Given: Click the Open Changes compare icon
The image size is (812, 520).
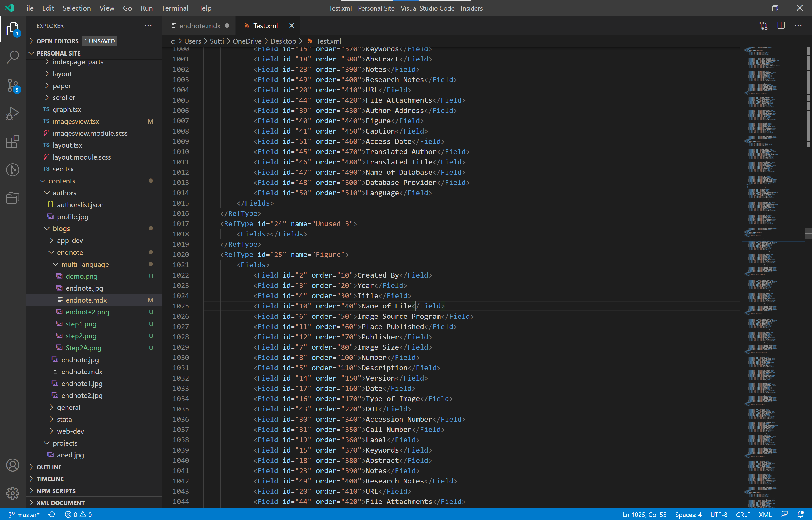Looking at the screenshot, I should point(764,26).
